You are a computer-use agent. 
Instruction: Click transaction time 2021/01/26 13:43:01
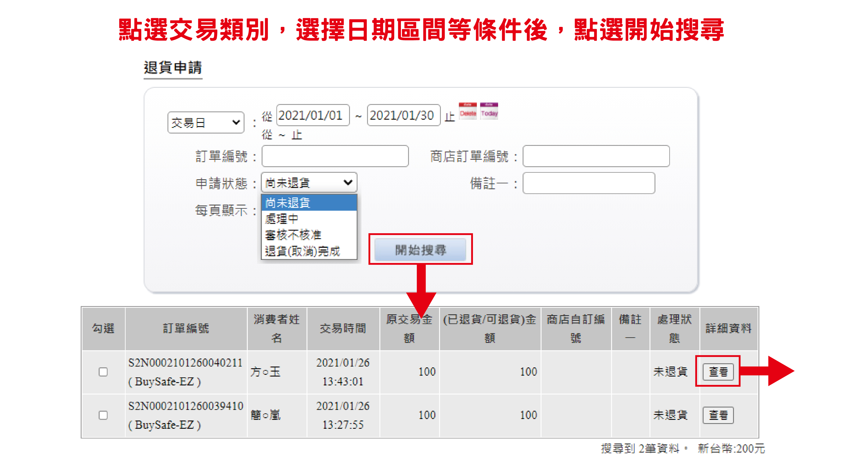[343, 372]
